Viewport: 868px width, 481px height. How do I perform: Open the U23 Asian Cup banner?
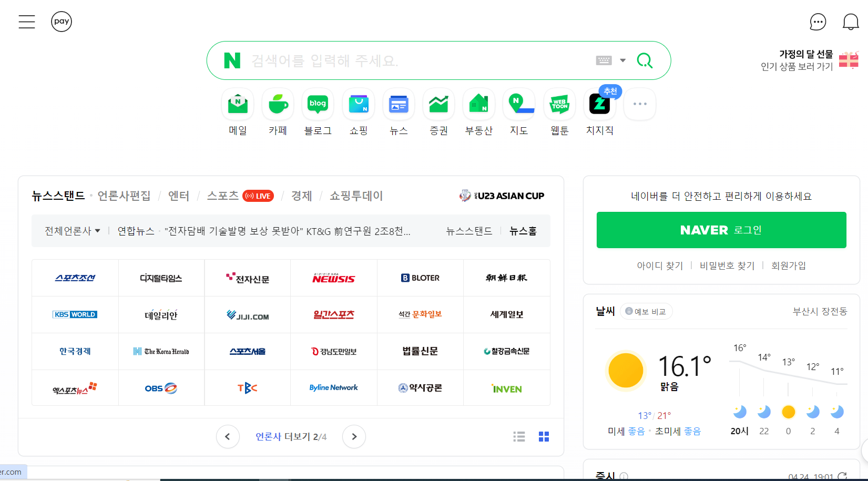(x=502, y=196)
